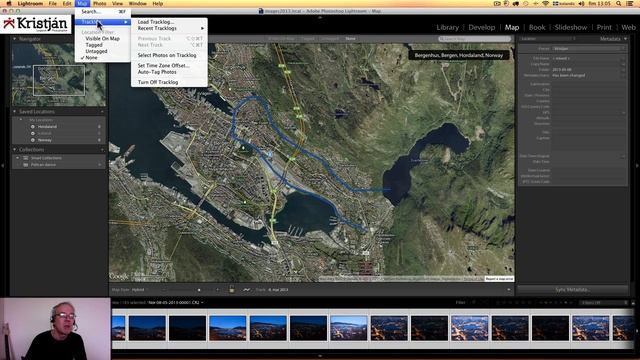Open the View menu in menu bar
640x360 pixels.
[x=117, y=3]
